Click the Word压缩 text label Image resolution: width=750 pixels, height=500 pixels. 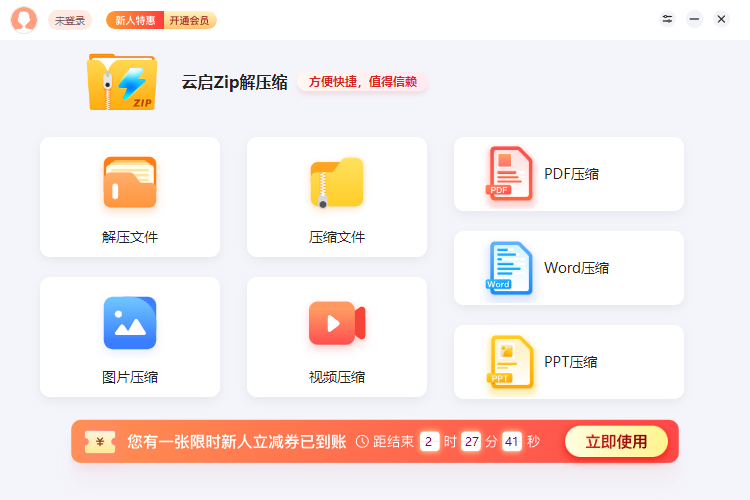click(x=576, y=268)
